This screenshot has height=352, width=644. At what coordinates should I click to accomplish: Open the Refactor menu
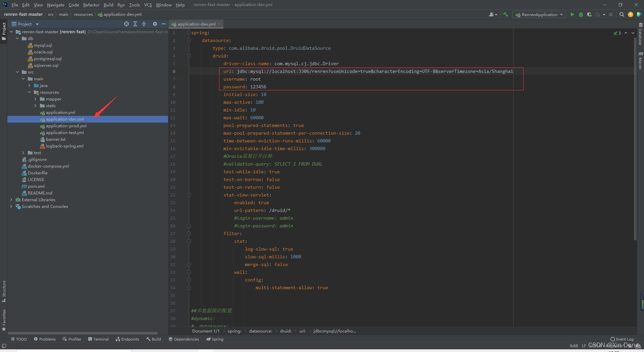coord(91,5)
